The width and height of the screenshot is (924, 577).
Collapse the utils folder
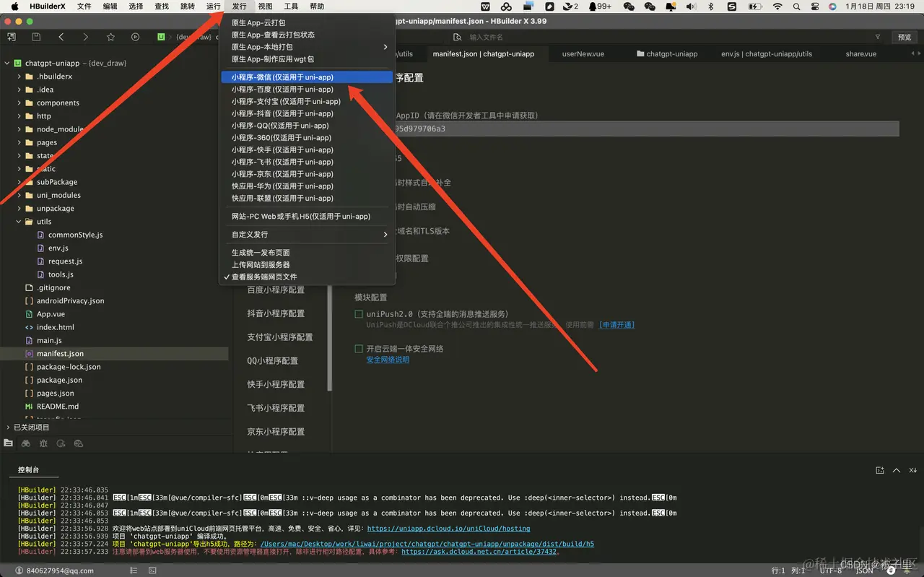pyautogui.click(x=19, y=222)
